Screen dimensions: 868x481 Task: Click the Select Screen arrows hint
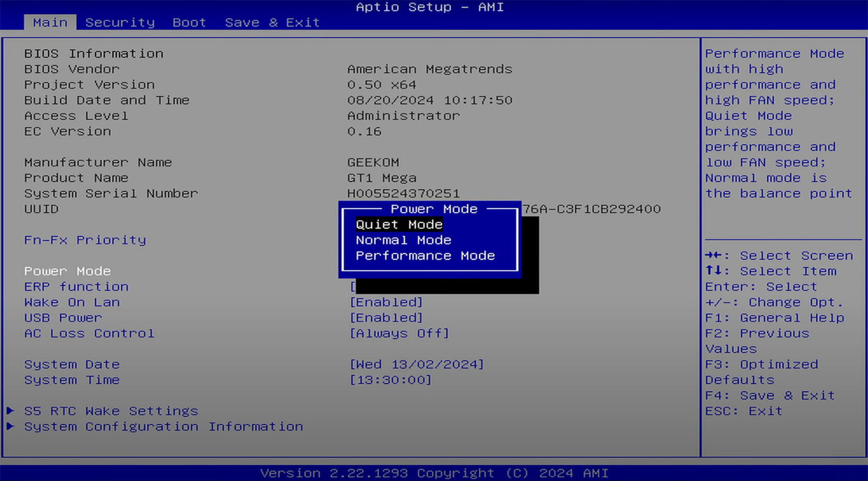coord(779,255)
